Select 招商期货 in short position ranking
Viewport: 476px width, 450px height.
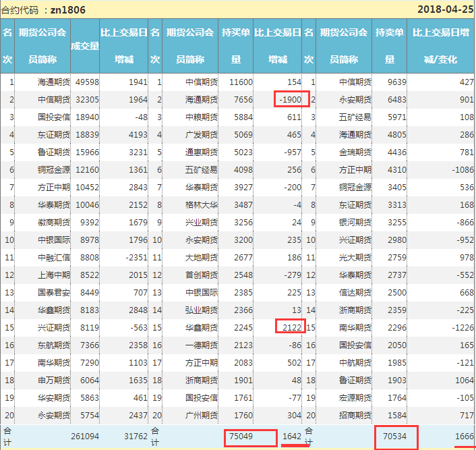pos(355,416)
